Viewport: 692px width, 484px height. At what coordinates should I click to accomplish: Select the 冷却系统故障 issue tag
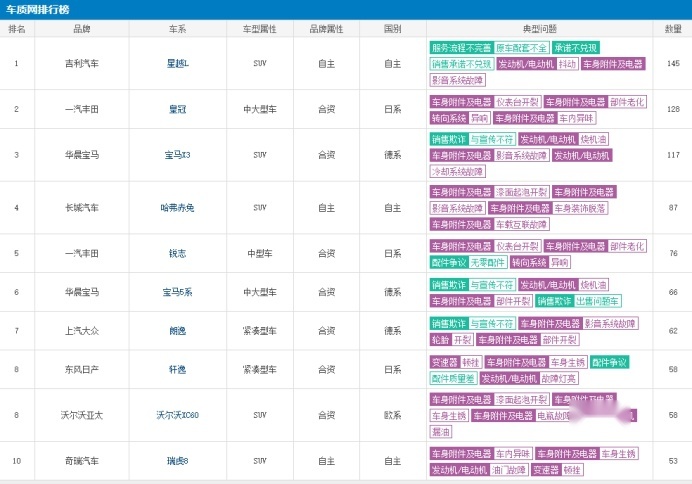pyautogui.click(x=457, y=171)
